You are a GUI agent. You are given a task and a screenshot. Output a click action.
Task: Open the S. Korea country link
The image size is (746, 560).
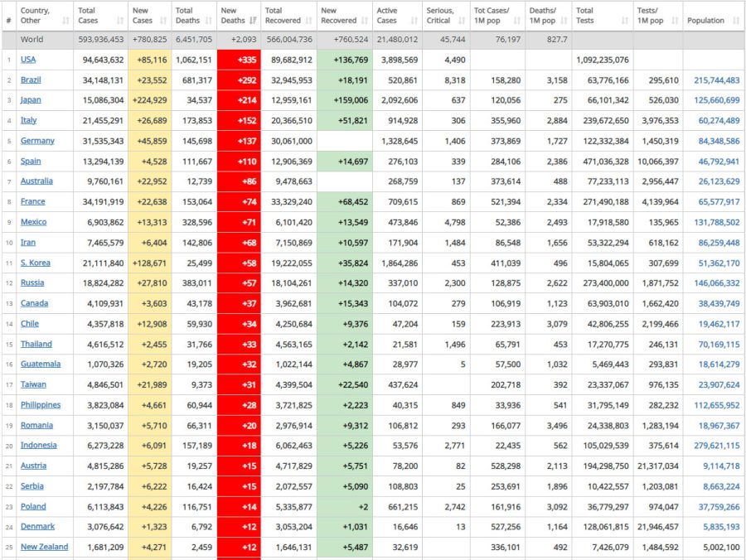pos(35,263)
